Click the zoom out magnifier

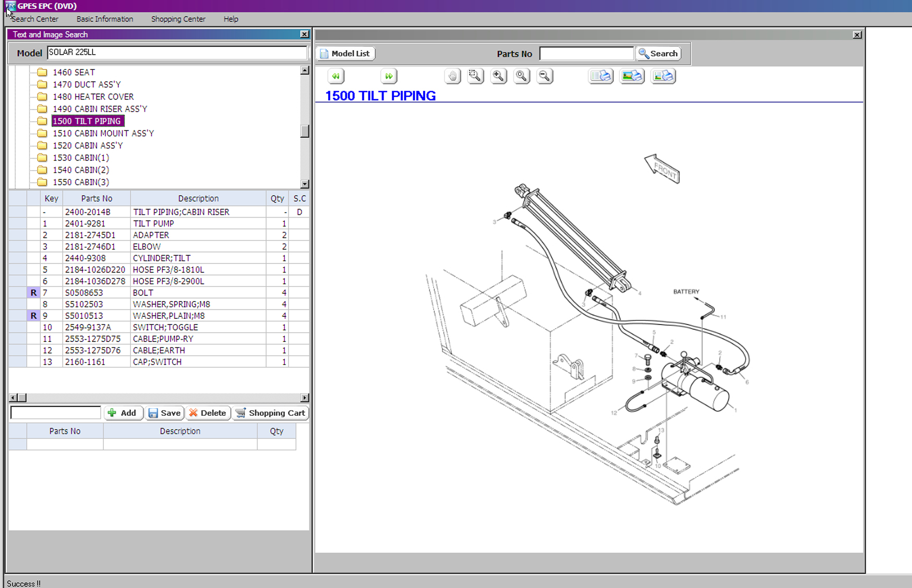pos(544,76)
